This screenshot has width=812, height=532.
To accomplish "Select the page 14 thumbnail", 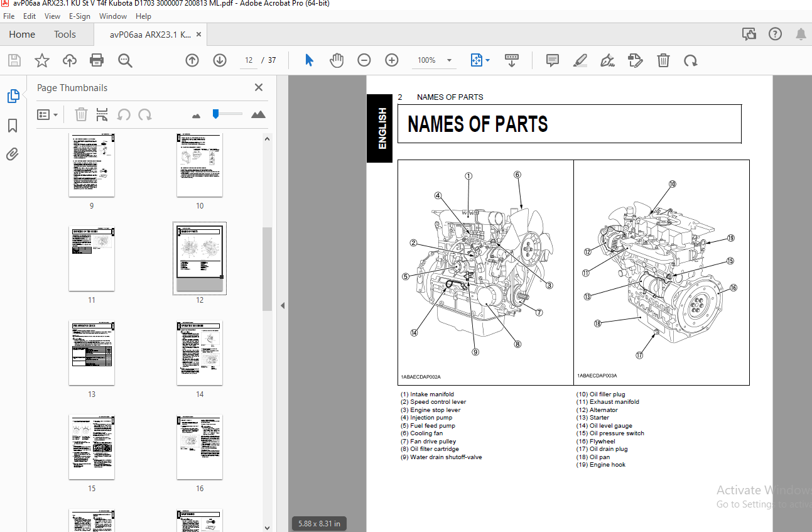I will click(x=200, y=353).
